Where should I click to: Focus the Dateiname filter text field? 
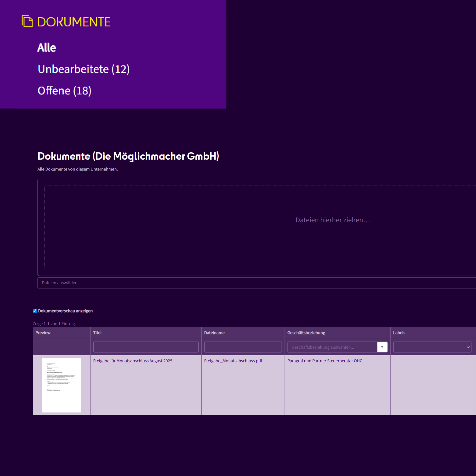click(243, 347)
